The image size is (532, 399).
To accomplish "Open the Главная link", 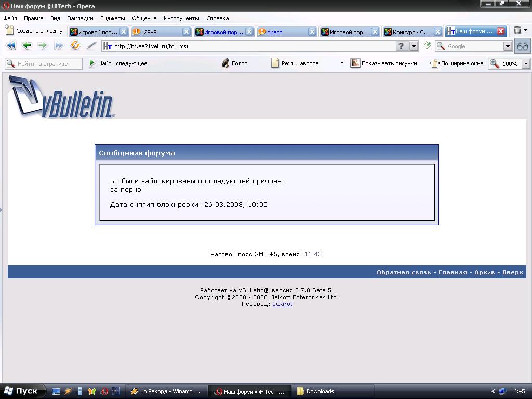I will 453,272.
